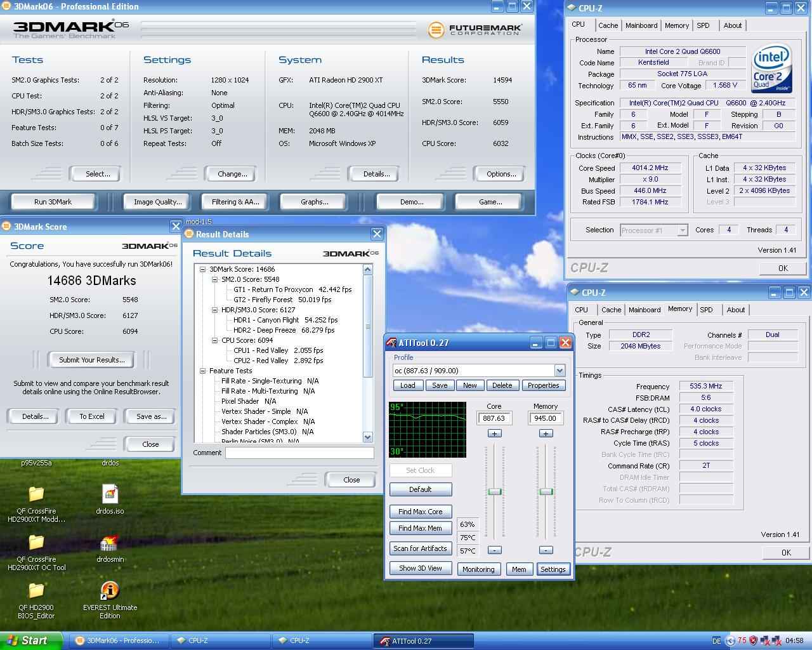Click the Result Details scroll down arrow
This screenshot has height=650, width=812.
(x=367, y=437)
